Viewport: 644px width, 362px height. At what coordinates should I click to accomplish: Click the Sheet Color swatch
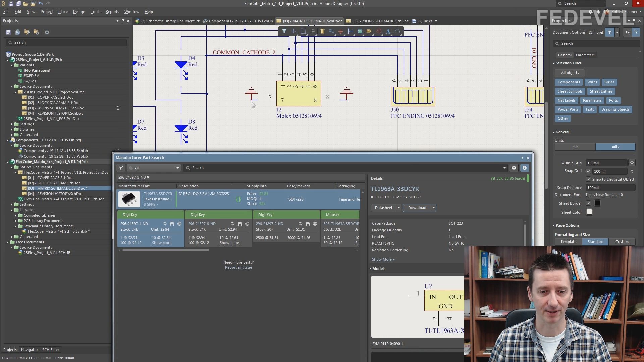click(589, 212)
